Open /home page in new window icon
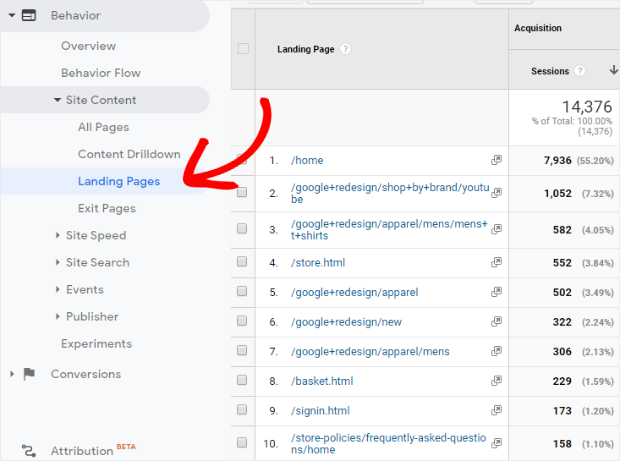Screen dimensions: 620x461 [496, 160]
